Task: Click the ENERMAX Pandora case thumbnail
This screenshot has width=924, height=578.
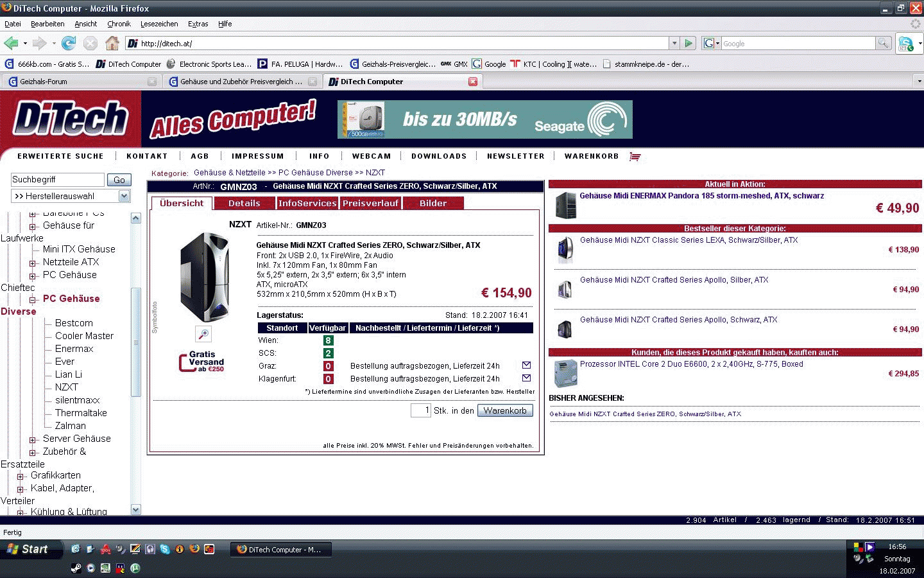Action: [x=566, y=206]
